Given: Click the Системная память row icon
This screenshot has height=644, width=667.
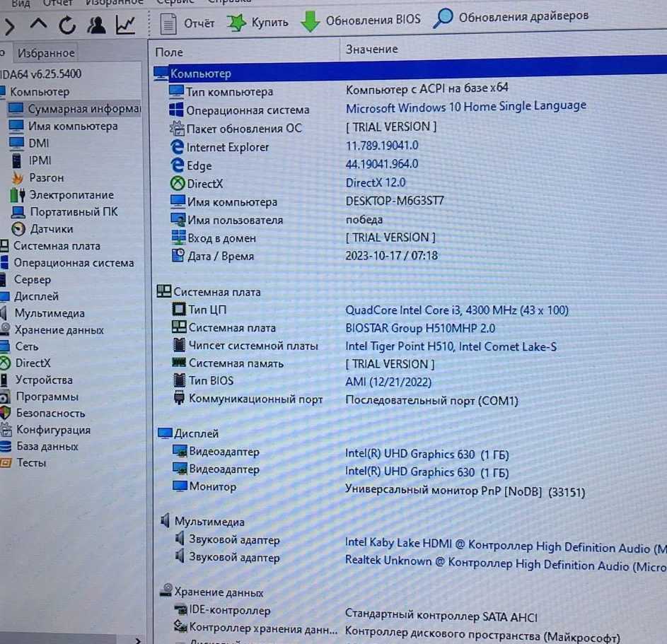Looking at the screenshot, I should pos(179,363).
